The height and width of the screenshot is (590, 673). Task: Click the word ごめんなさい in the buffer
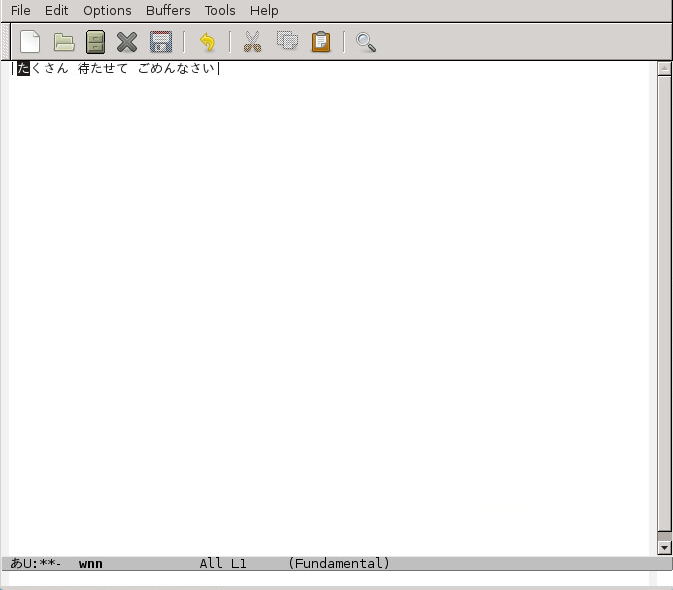point(176,68)
